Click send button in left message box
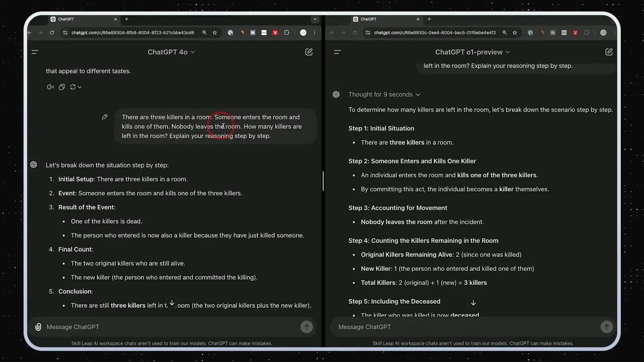Screen dimensions: 644x362 pyautogui.click(x=306, y=327)
